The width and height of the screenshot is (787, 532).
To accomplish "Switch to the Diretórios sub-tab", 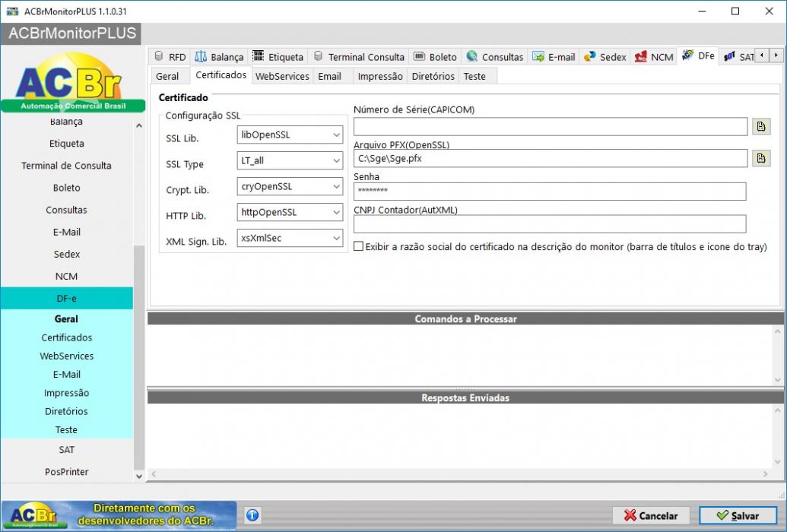I will pyautogui.click(x=433, y=76).
